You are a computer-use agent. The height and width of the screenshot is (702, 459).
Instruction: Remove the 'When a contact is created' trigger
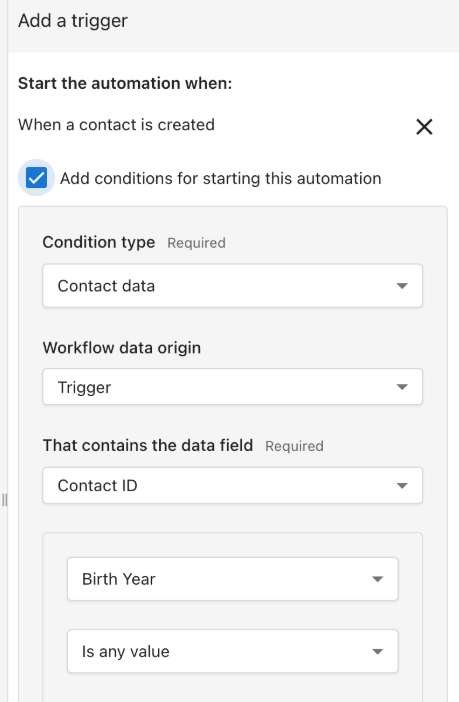coord(424,127)
